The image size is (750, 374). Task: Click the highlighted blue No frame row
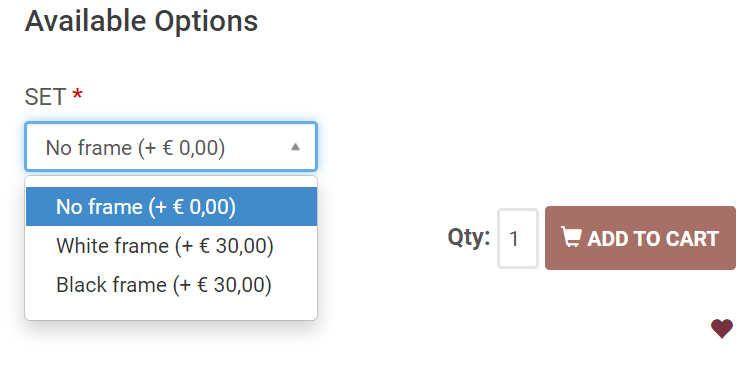tap(171, 207)
